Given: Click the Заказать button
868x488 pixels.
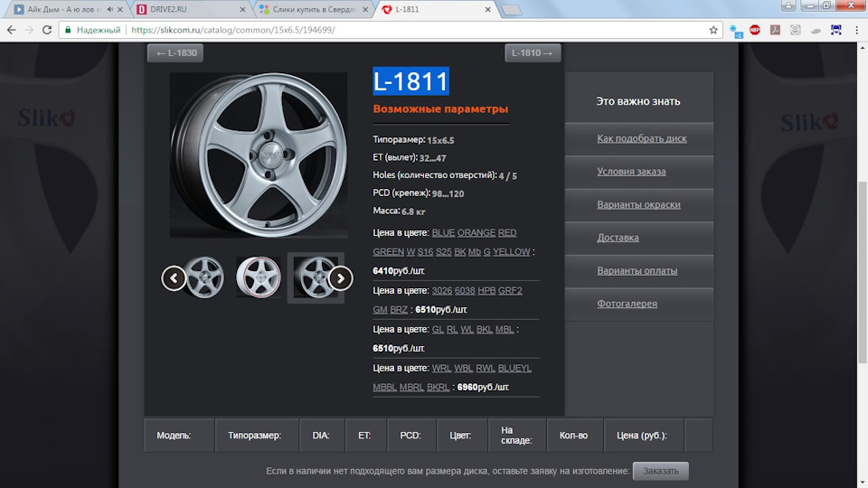Looking at the screenshot, I should 660,471.
